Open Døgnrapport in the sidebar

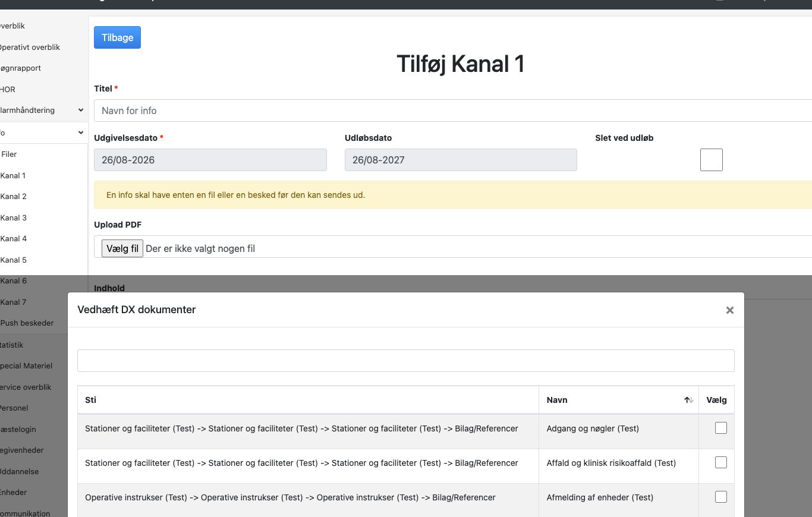tap(20, 68)
